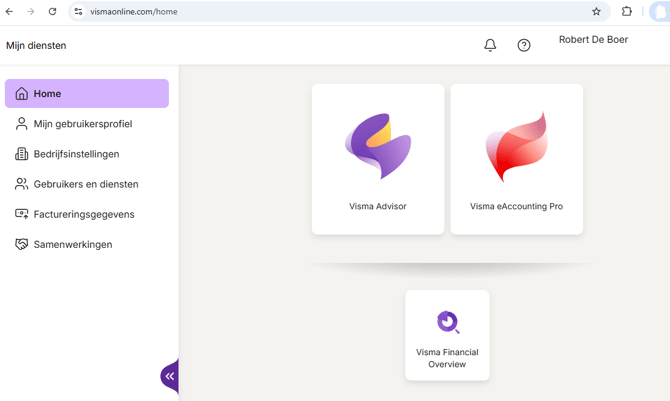Launch the Visma Advisor purple logo
Viewport: 670px width, 401px height.
[378, 146]
